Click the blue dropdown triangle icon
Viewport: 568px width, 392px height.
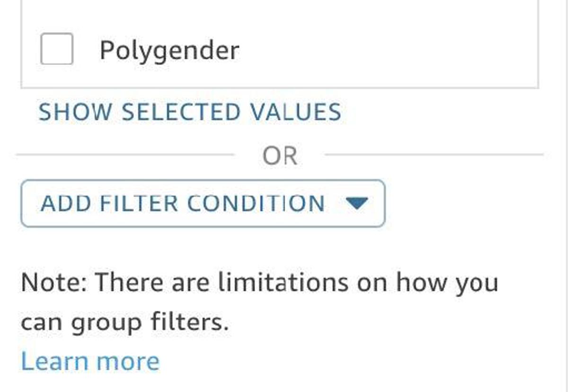[x=357, y=203]
